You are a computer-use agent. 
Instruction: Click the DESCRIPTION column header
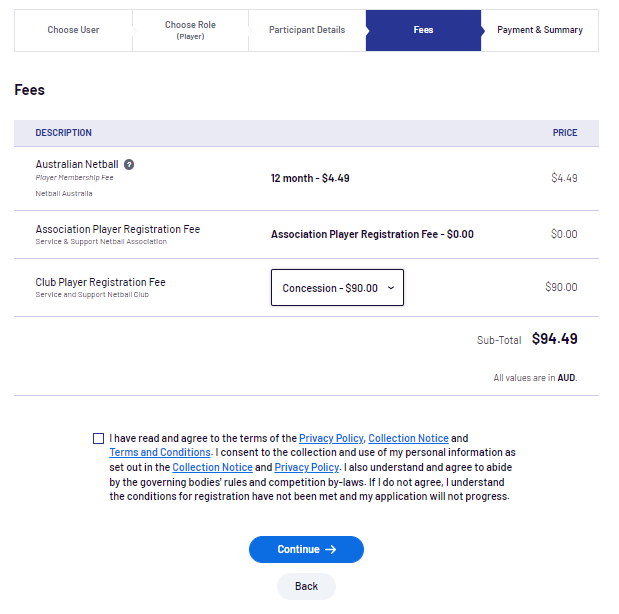64,133
